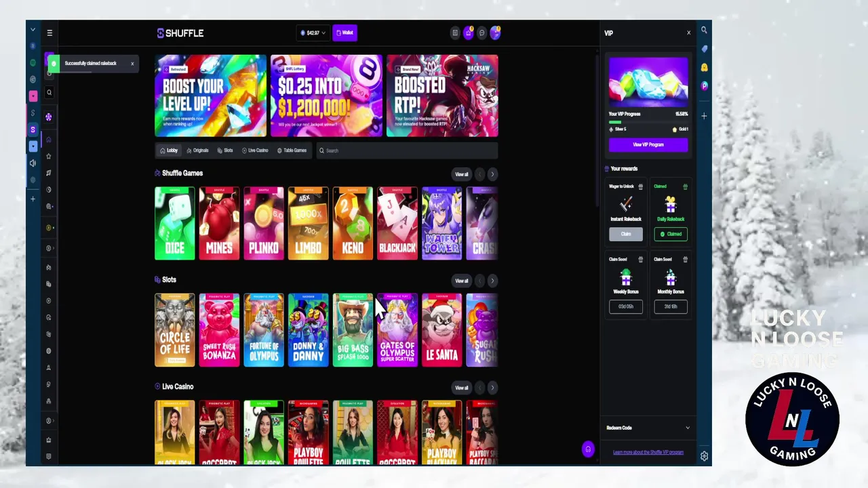Open 'Learn more about the Shuffle VIP program' link

point(648,452)
